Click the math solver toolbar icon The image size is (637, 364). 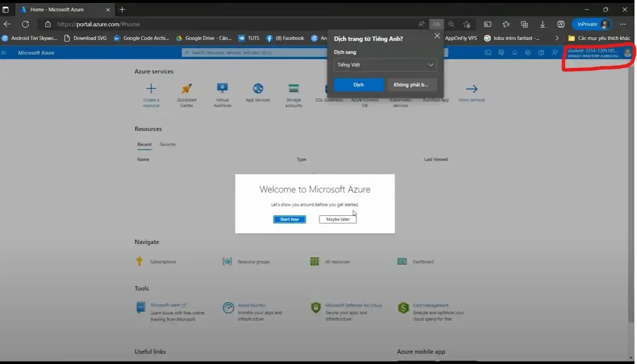point(561,24)
